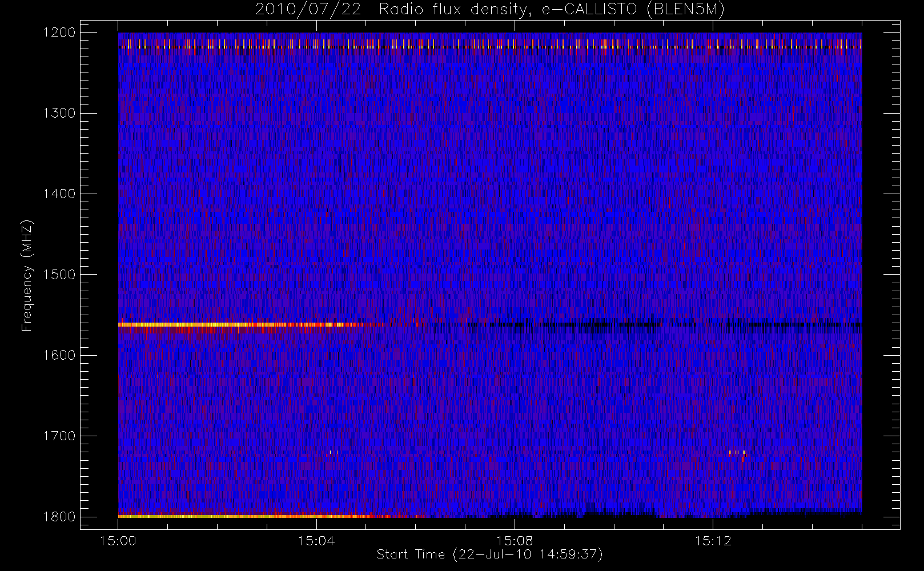Select the 1800 frequency tick label
The width and height of the screenshot is (924, 571).
point(60,516)
